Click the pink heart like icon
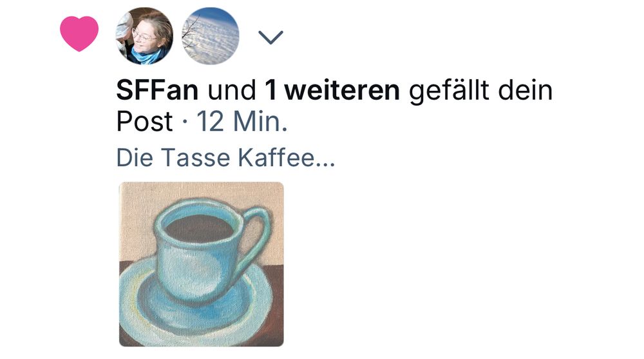644x359 pixels. point(79,34)
